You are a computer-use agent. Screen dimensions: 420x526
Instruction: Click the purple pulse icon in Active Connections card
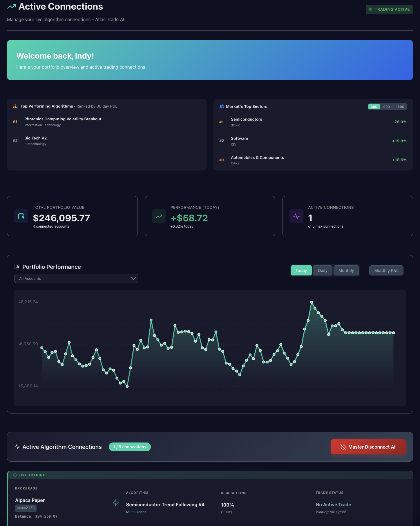point(296,216)
